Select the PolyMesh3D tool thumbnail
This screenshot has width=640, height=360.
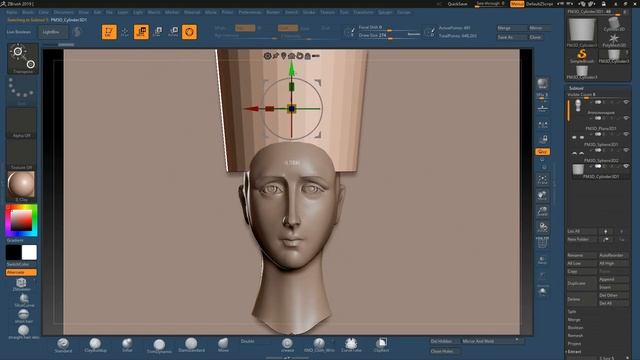(613, 40)
